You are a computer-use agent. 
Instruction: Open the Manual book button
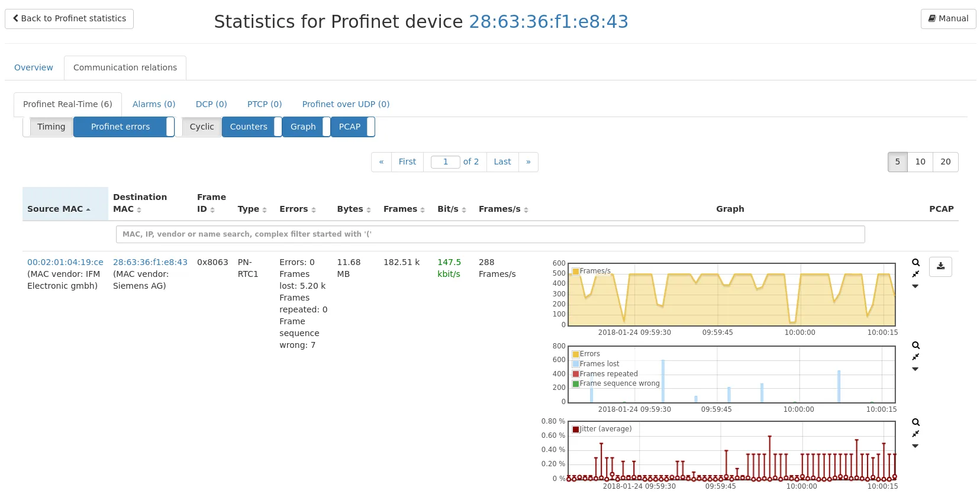pyautogui.click(x=948, y=19)
